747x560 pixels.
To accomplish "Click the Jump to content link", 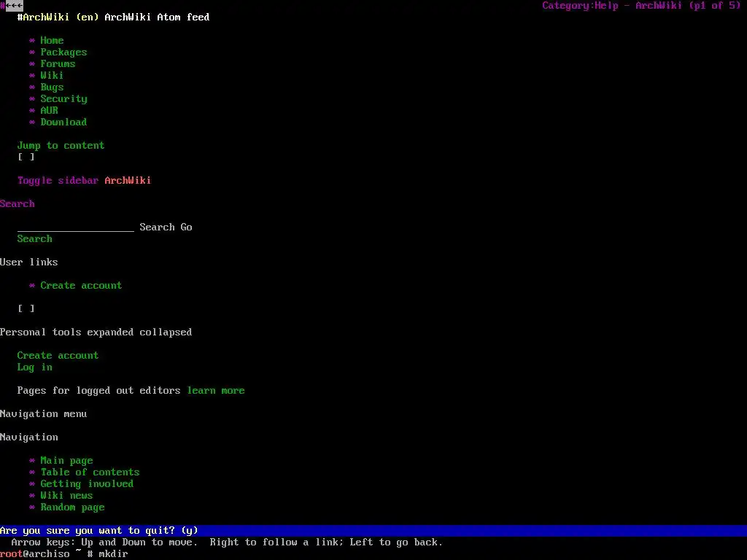I will (61, 146).
